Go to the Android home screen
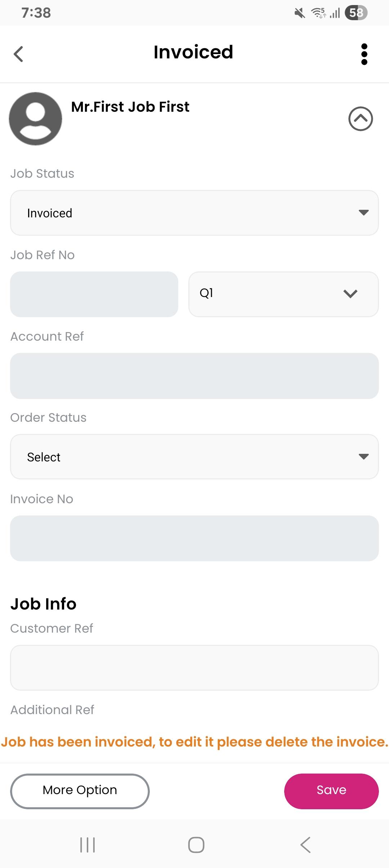 click(196, 845)
